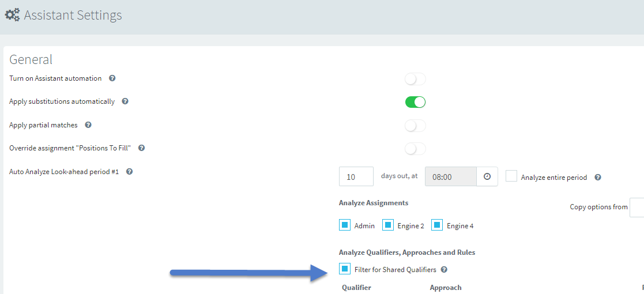
Task: Enable the Turn on Assistant automation switch
Action: pyautogui.click(x=415, y=79)
